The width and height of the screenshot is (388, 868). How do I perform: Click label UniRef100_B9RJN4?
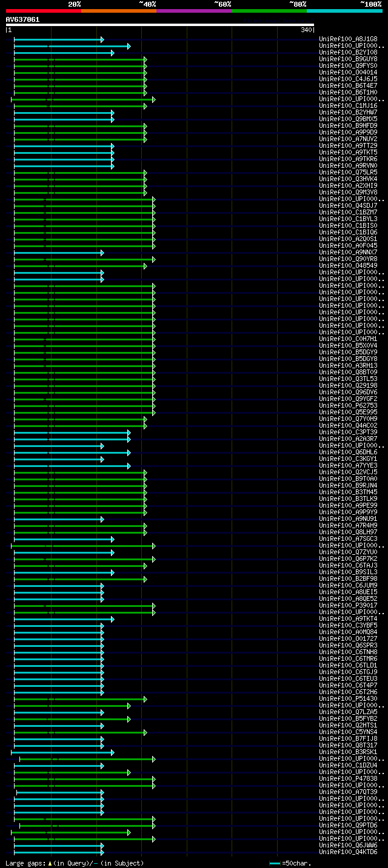coord(348,486)
